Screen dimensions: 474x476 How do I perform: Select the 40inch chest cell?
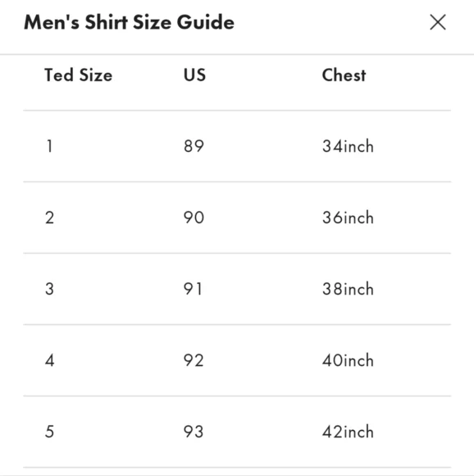[x=348, y=360]
